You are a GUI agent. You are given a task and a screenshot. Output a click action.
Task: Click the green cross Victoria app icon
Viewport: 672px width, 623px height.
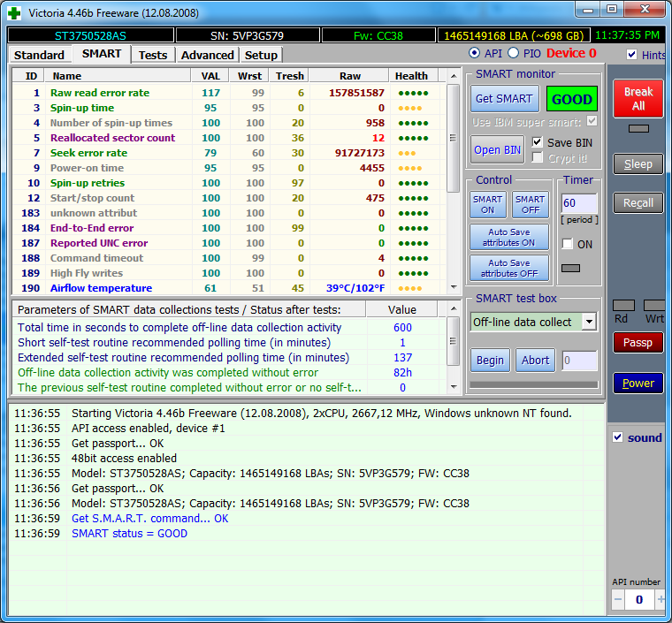(x=14, y=13)
